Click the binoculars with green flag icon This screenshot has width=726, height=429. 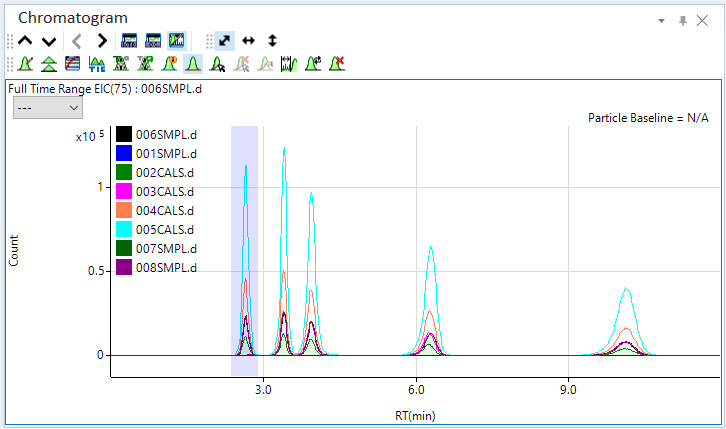145,64
